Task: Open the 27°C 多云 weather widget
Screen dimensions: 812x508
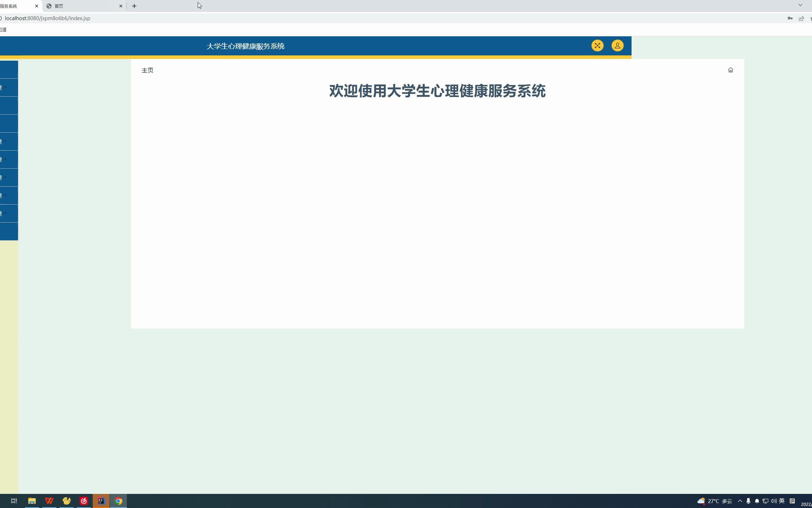Action: 715,501
